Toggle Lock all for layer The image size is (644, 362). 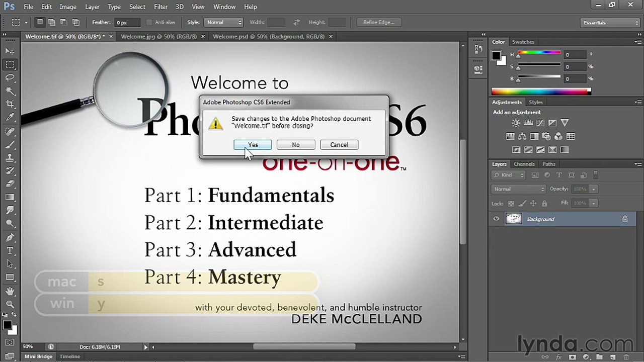(x=544, y=203)
